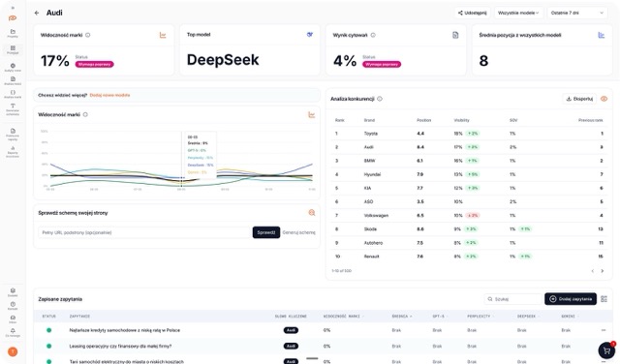The height and width of the screenshot is (364, 620).
Task: Click the Udostępnij share button
Action: point(472,13)
